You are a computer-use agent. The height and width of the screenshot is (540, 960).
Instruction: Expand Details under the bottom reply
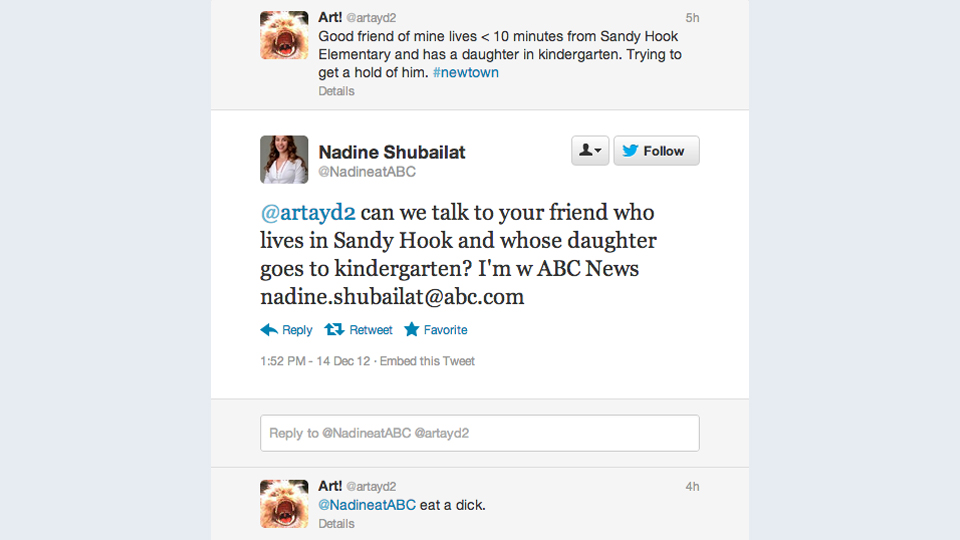[336, 523]
